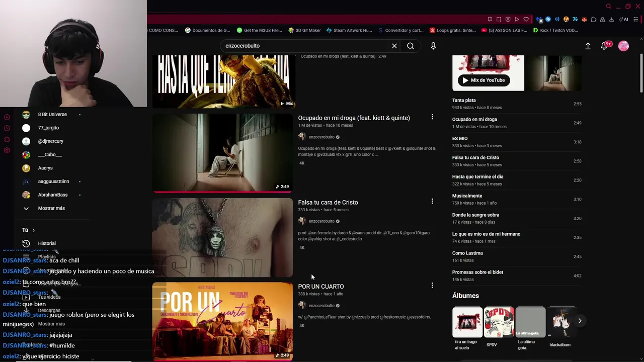This screenshot has height=362, width=644.
Task: Open the sound-wave extension icon
Action: pyautogui.click(x=557, y=20)
